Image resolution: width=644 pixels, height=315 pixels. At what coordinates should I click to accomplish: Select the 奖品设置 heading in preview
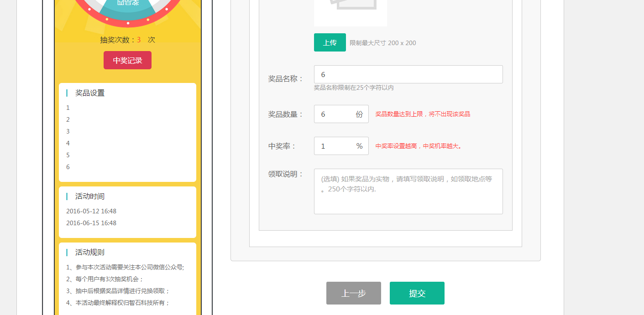click(90, 93)
